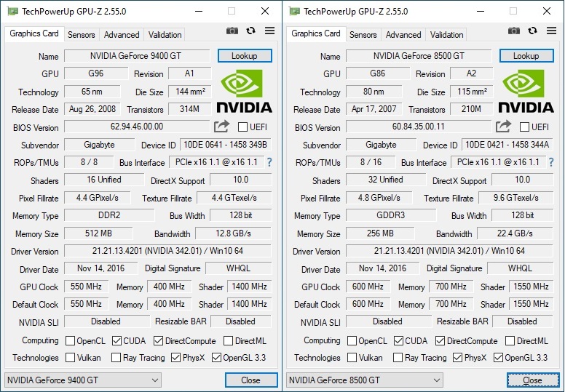Toggle OpenCL checkbox in 8500 GT window
Viewport: 565px width, 392px height.
[x=352, y=340]
